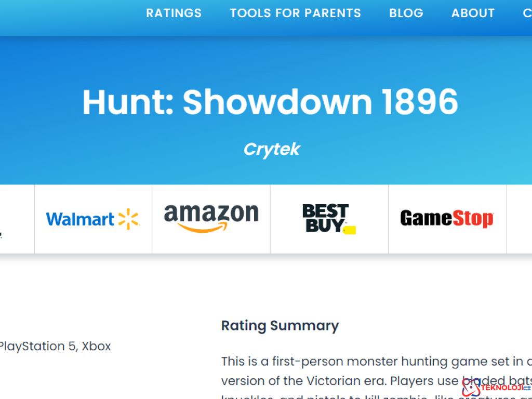Click the PlayStation 5, Xbox platforms text
This screenshot has width=532, height=399.
(x=55, y=346)
